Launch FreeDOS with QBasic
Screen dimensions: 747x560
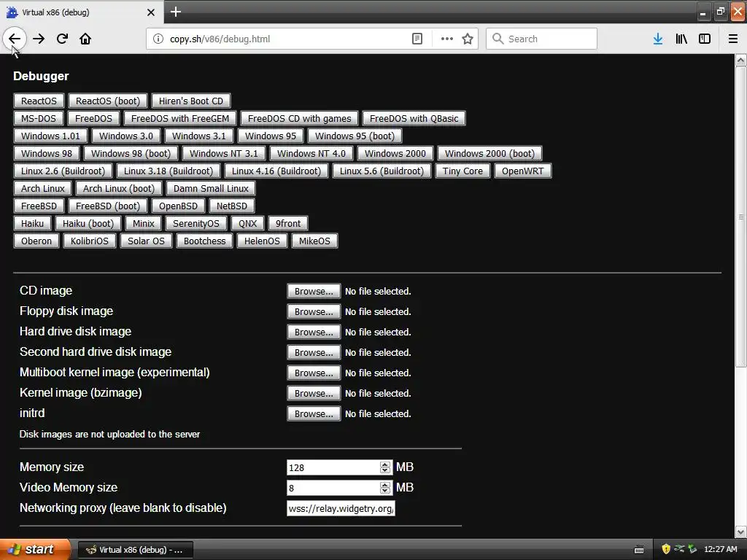tap(414, 119)
